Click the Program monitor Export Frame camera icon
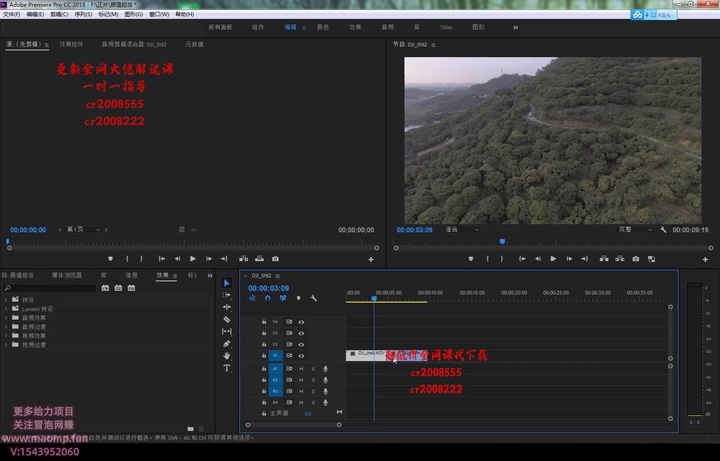720x461 pixels. point(636,259)
